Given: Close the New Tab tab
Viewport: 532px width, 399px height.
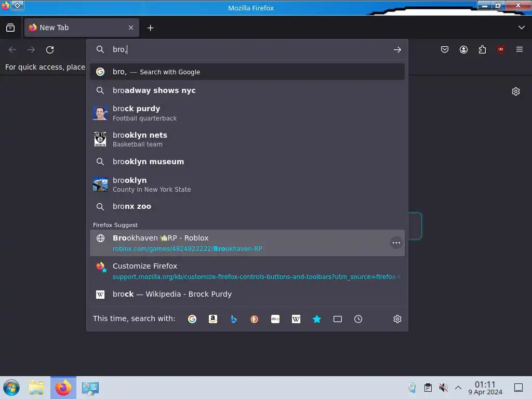Looking at the screenshot, I should coord(131,28).
